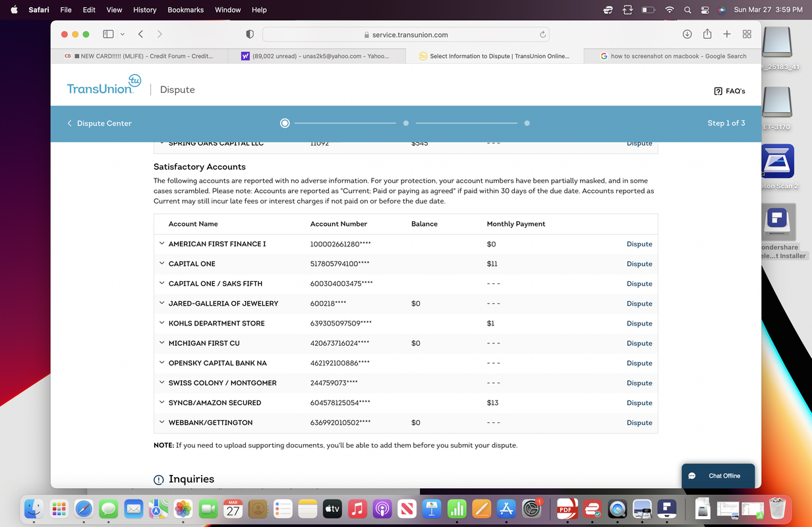Open Podcasts app in the Dock
Image resolution: width=812 pixels, height=527 pixels.
382,509
